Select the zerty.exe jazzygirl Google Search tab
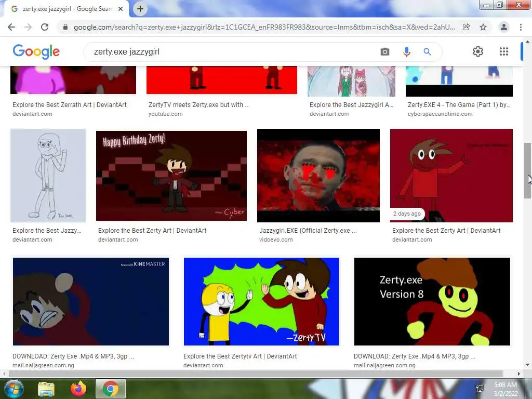 pos(67,9)
